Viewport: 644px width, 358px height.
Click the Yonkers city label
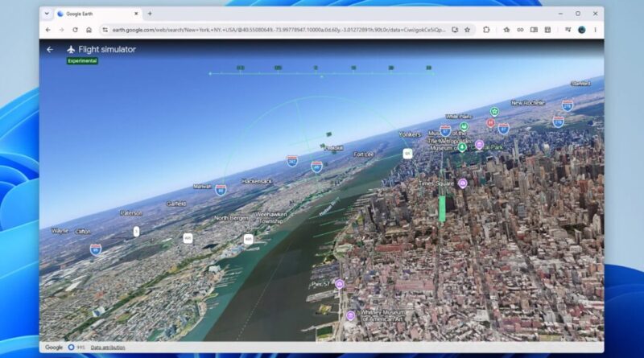click(410, 134)
